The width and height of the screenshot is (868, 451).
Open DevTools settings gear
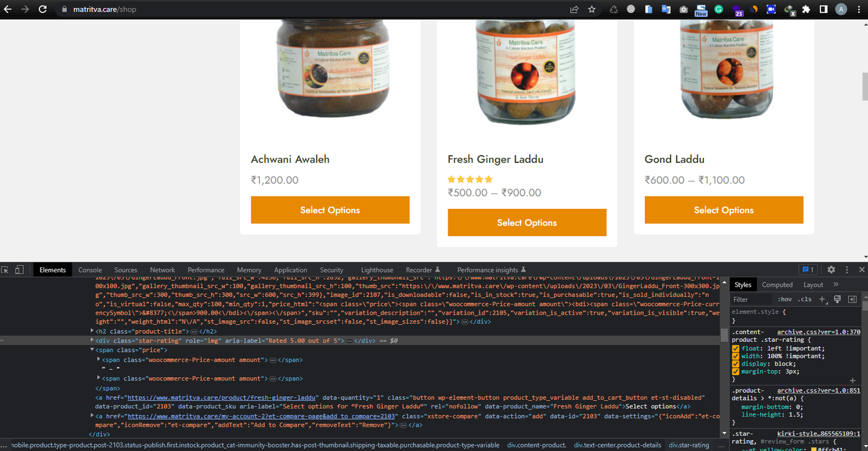(831, 270)
